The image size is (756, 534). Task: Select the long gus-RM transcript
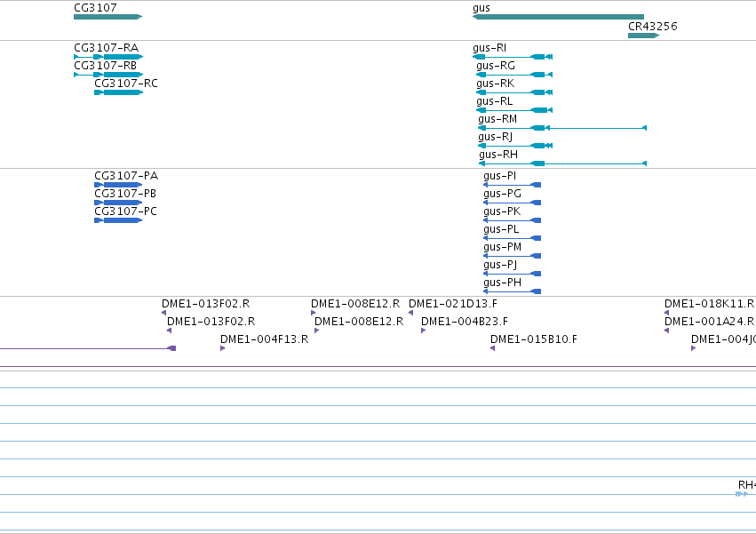[x=562, y=128]
